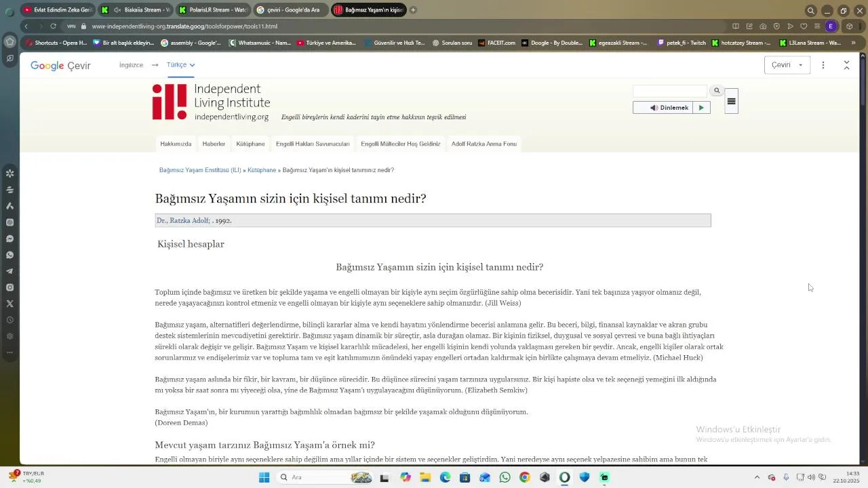Image resolution: width=868 pixels, height=488 pixels.
Task: Click the Kütüphane breadcrumb link
Action: [262, 170]
